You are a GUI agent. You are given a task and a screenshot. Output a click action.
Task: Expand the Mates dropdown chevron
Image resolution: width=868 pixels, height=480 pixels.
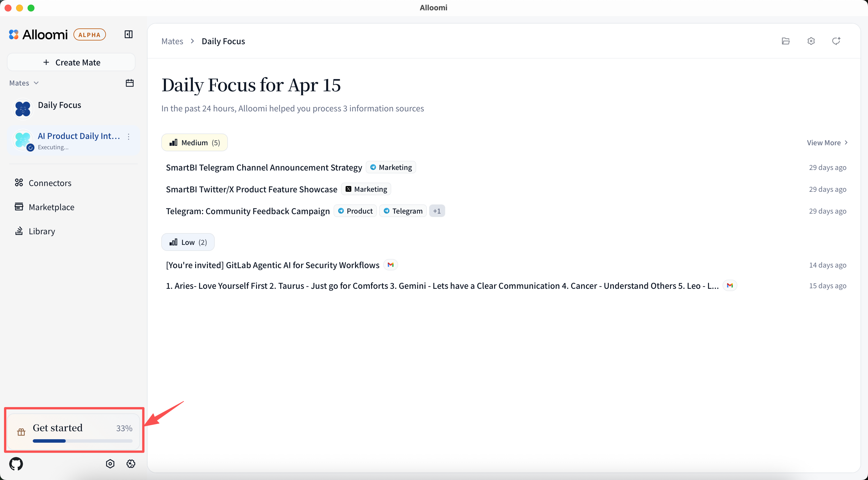point(36,83)
